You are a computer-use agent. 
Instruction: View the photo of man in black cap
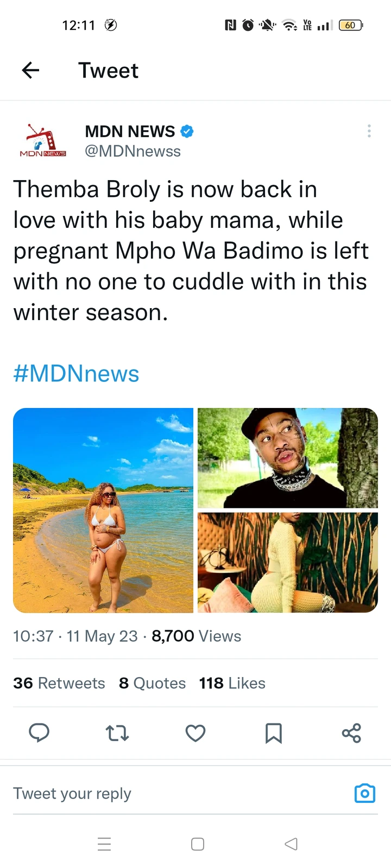tap(288, 458)
